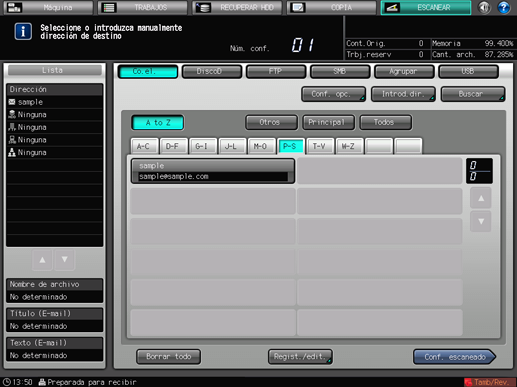The image size is (517, 387).
Task: Toggle the A to Z filter
Action: (x=158, y=123)
